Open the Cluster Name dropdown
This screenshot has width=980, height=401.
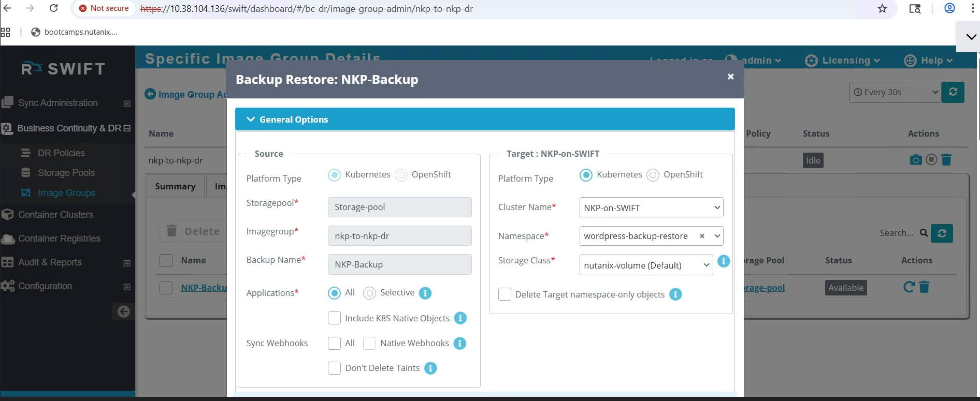coord(651,207)
